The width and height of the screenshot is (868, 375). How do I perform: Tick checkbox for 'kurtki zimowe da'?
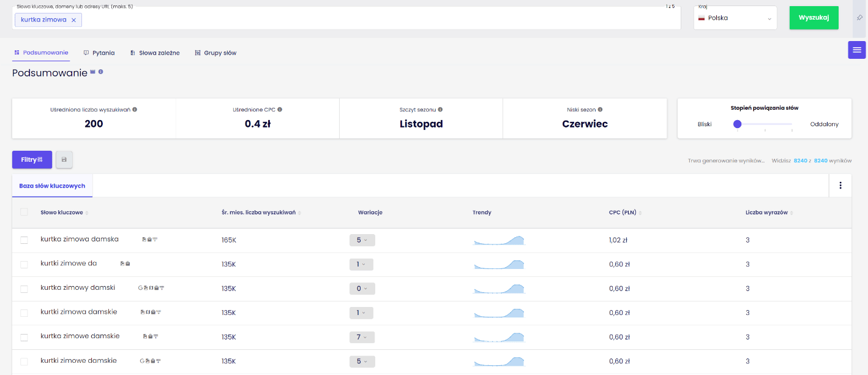24,264
